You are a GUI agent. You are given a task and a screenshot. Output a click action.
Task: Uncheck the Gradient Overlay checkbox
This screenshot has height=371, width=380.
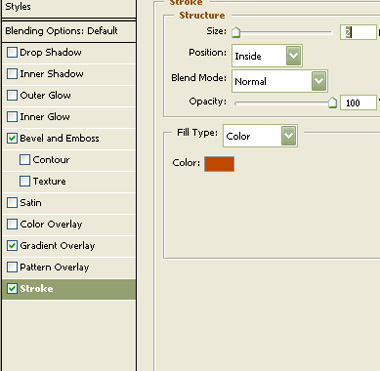pos(12,246)
